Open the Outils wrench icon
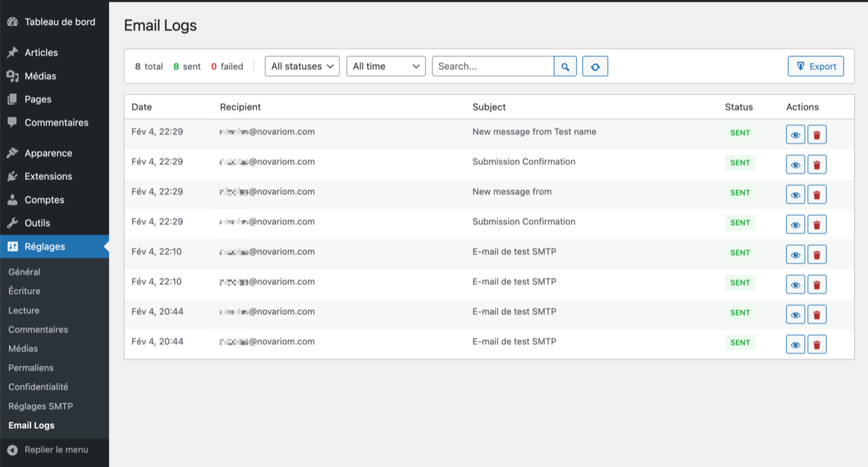This screenshot has height=467, width=868. pyautogui.click(x=14, y=223)
